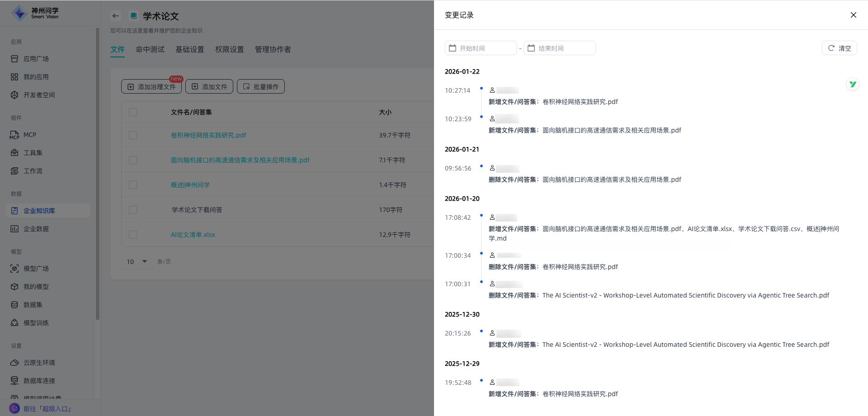Click the 开发者空间 icon

14,95
